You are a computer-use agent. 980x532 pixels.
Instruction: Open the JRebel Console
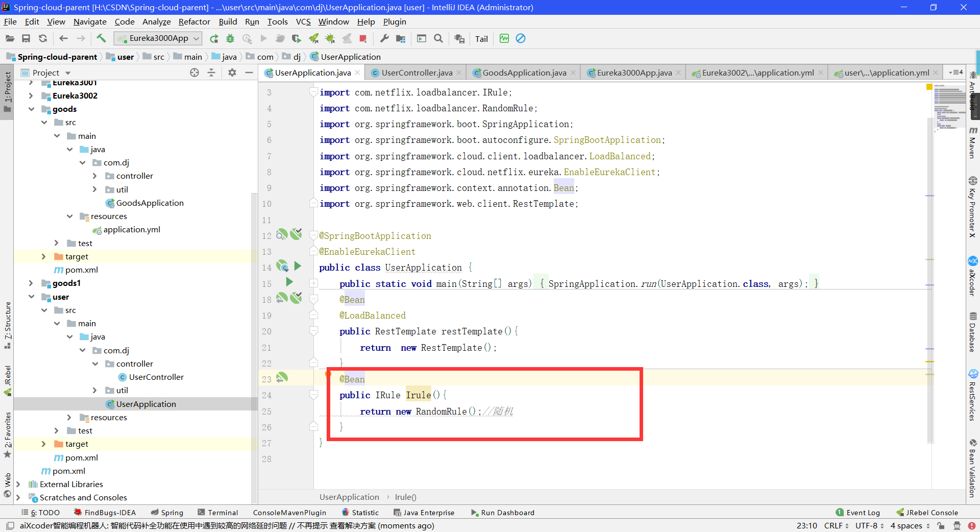(x=927, y=513)
